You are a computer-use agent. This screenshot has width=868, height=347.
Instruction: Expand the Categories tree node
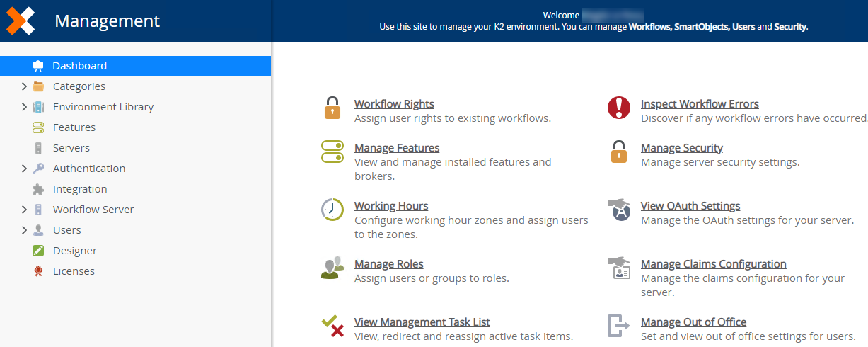point(24,86)
